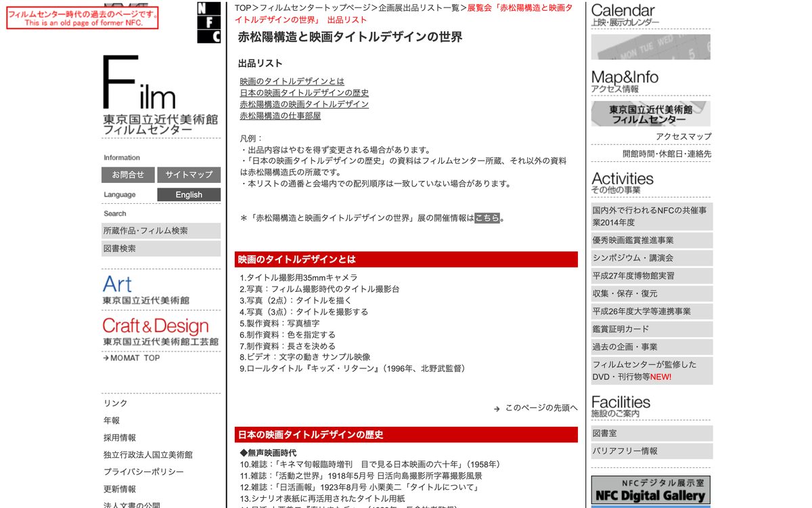Viewport: 812px width, 508px height.
Task: Open 更新情報 link
Action: 120,489
